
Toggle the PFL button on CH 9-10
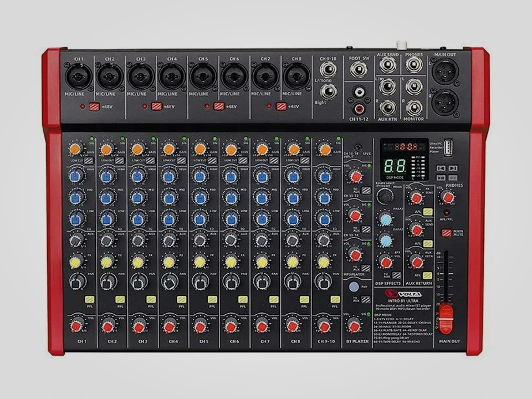(x=335, y=299)
